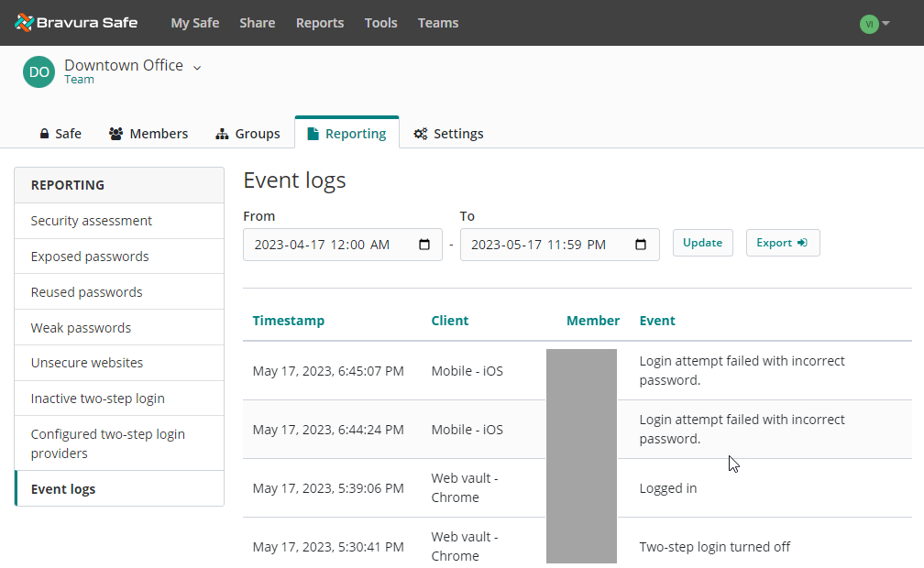Click the DO team avatar for Downtown Office
924x568 pixels.
pos(38,71)
